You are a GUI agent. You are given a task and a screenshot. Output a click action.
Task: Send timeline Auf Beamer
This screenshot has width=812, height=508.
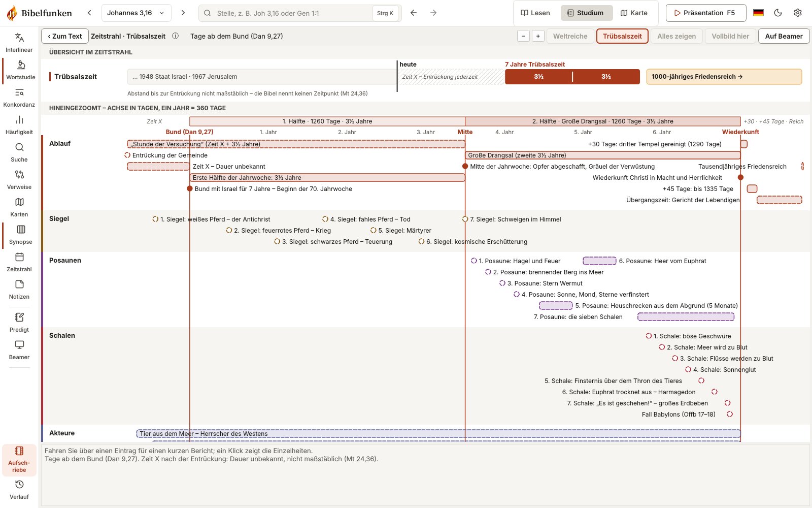[784, 36]
